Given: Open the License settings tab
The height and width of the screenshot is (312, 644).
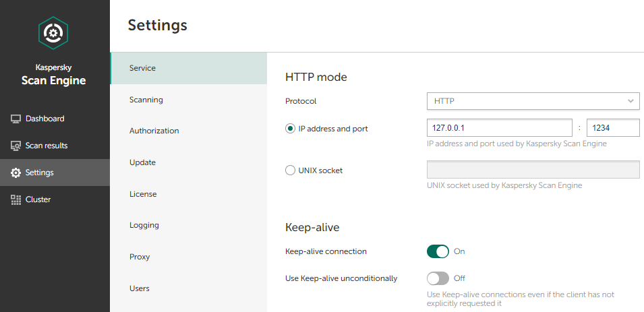Looking at the screenshot, I should coord(143,194).
